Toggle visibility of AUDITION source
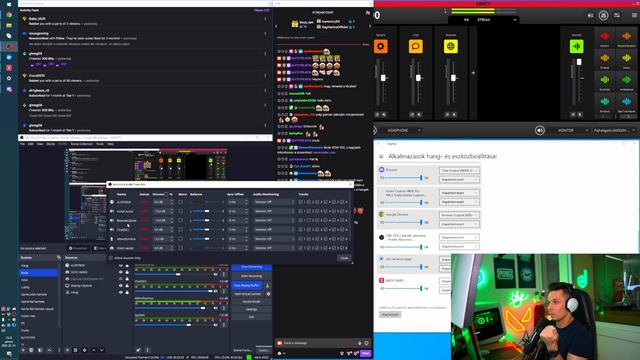Screen dimensions: 640x360 [x=121, y=265]
